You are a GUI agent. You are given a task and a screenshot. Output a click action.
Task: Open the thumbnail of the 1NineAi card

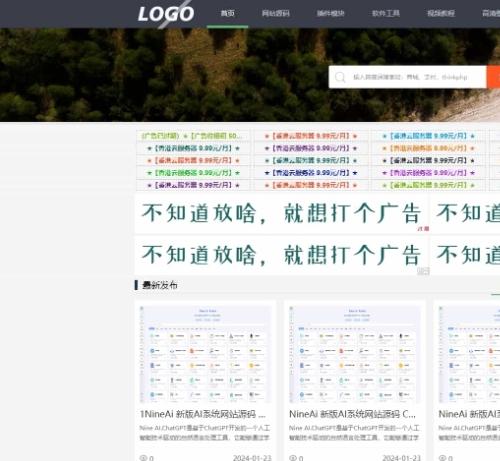pyautogui.click(x=205, y=354)
